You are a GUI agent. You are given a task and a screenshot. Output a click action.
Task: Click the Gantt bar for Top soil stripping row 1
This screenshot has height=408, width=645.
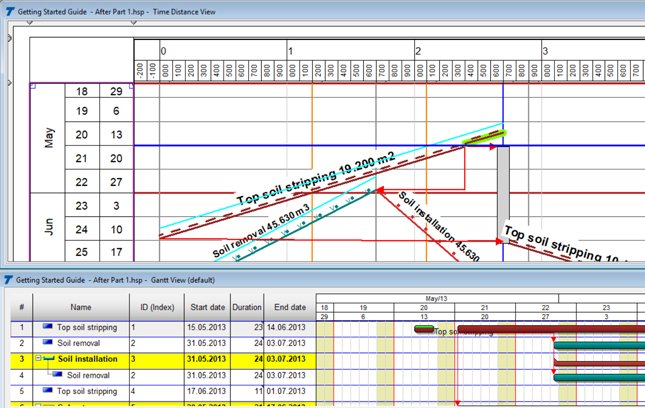coord(600,327)
